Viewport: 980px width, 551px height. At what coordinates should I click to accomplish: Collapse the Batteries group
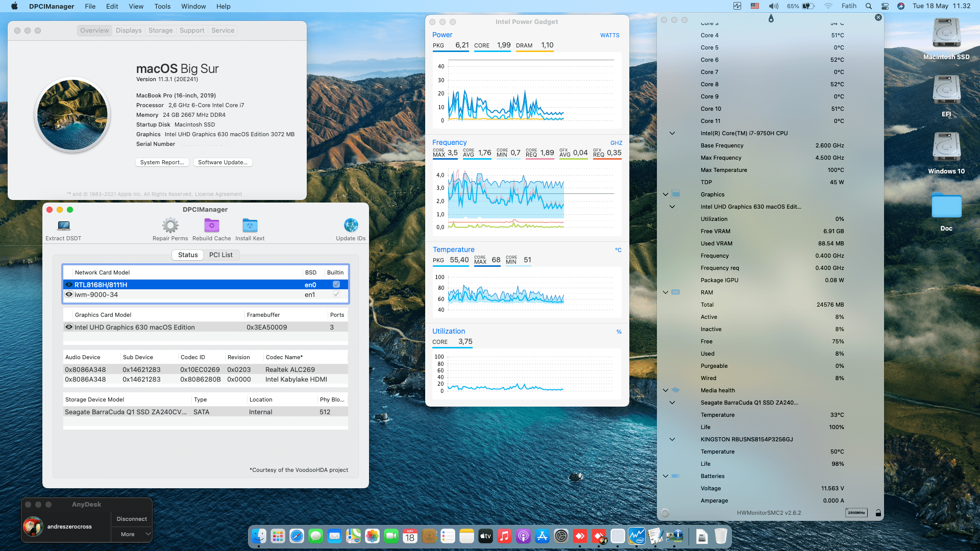click(666, 476)
